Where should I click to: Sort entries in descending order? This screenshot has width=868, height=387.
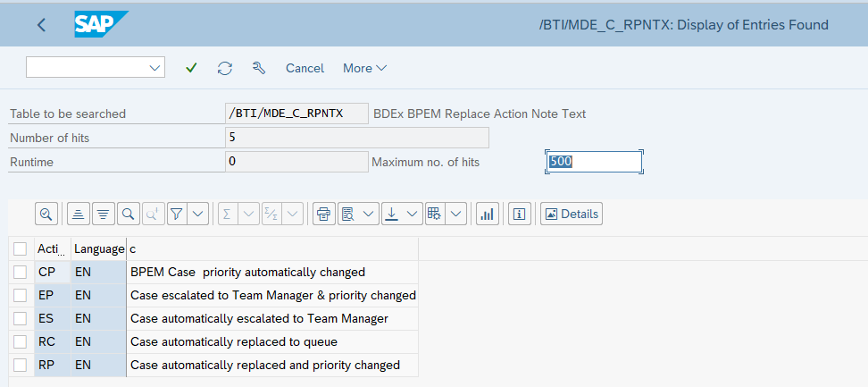point(103,215)
